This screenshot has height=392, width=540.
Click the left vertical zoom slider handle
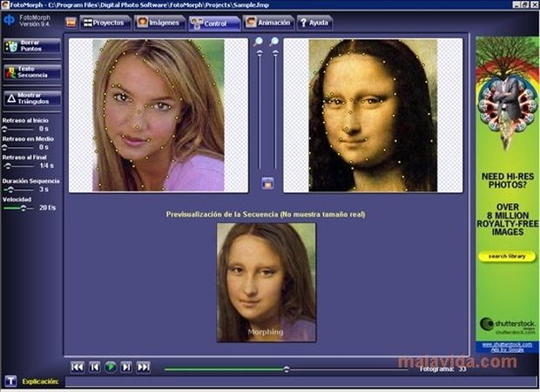click(x=260, y=53)
